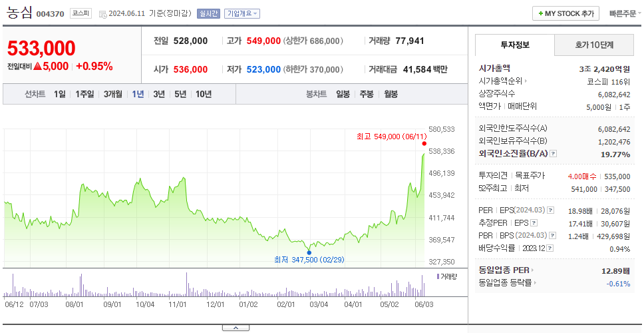644x333 pixels.
Task: Click the 동일업종 PER value 12.89배
Action: pos(615,270)
